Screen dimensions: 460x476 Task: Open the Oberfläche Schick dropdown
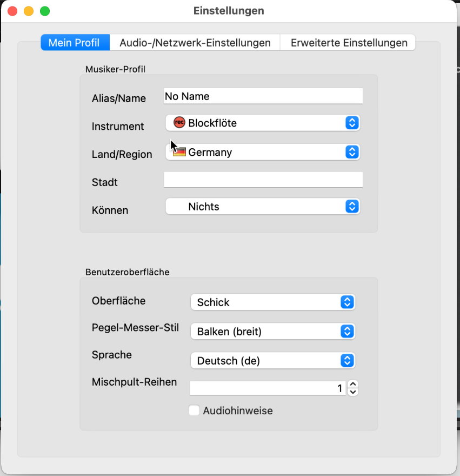[273, 302]
